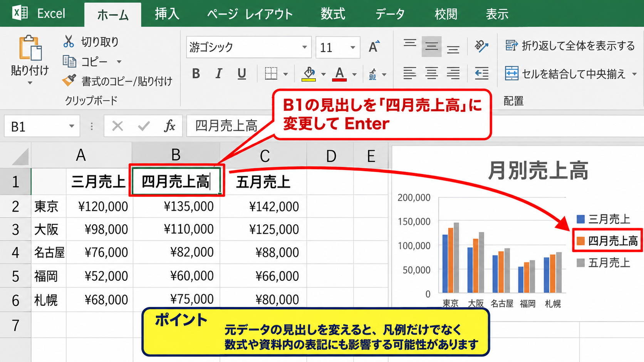Click the Borders grid icon
Screen dimensions: 644x362
tap(271, 73)
